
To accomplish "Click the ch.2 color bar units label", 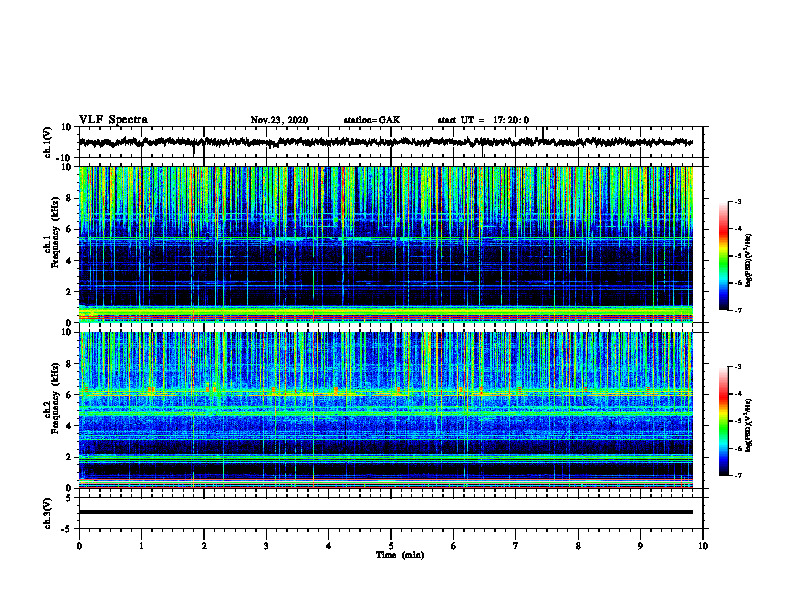I will click(749, 425).
